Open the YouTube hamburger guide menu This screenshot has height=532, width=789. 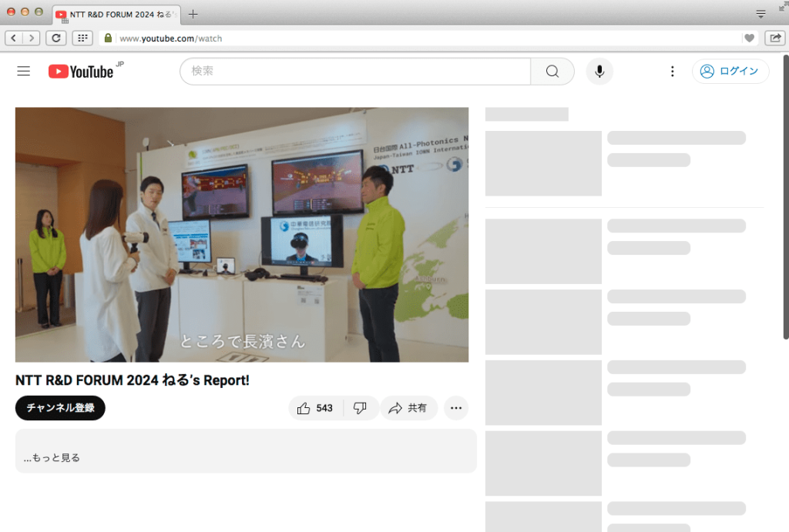coord(24,72)
